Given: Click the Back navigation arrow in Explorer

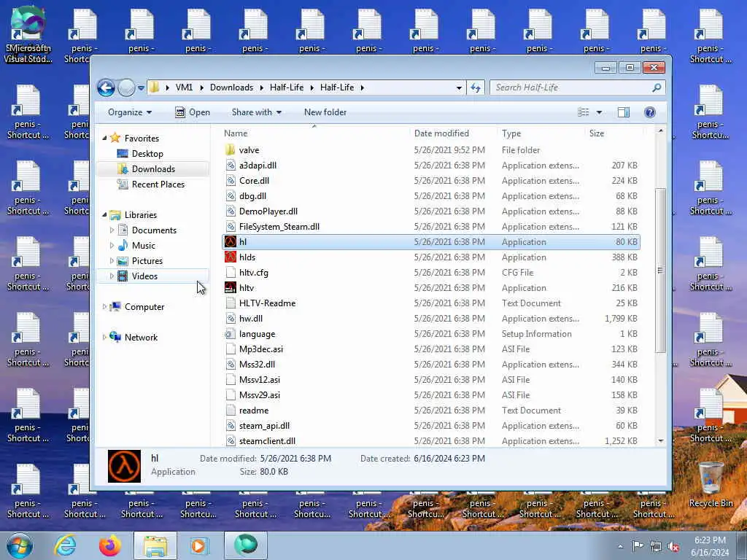Looking at the screenshot, I should [x=106, y=87].
